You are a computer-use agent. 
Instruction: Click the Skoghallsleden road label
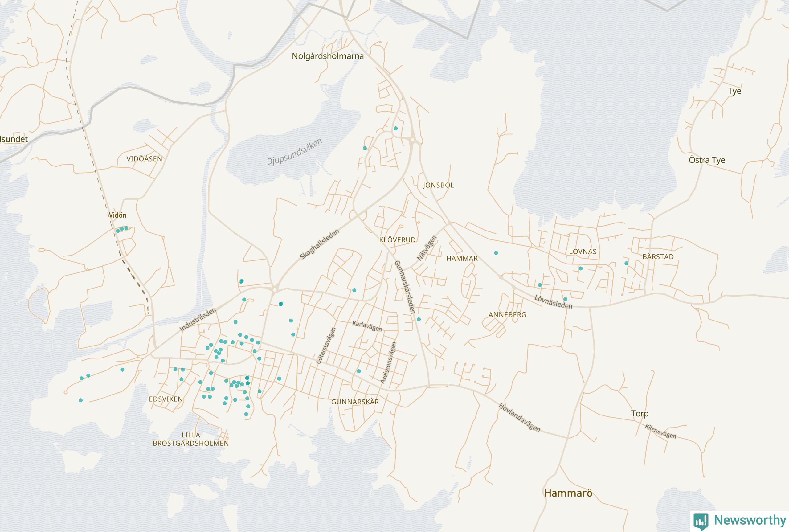tap(319, 244)
